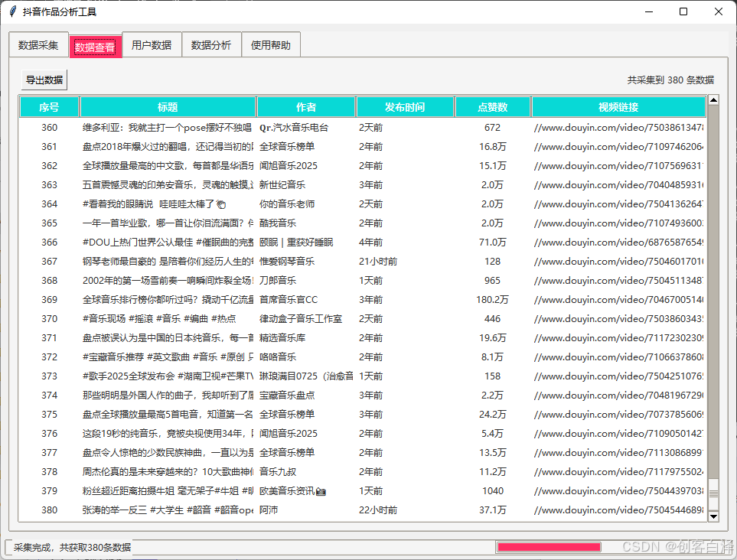Switch to the 数据采集 tab
Screen dimensions: 737x560
coord(39,45)
